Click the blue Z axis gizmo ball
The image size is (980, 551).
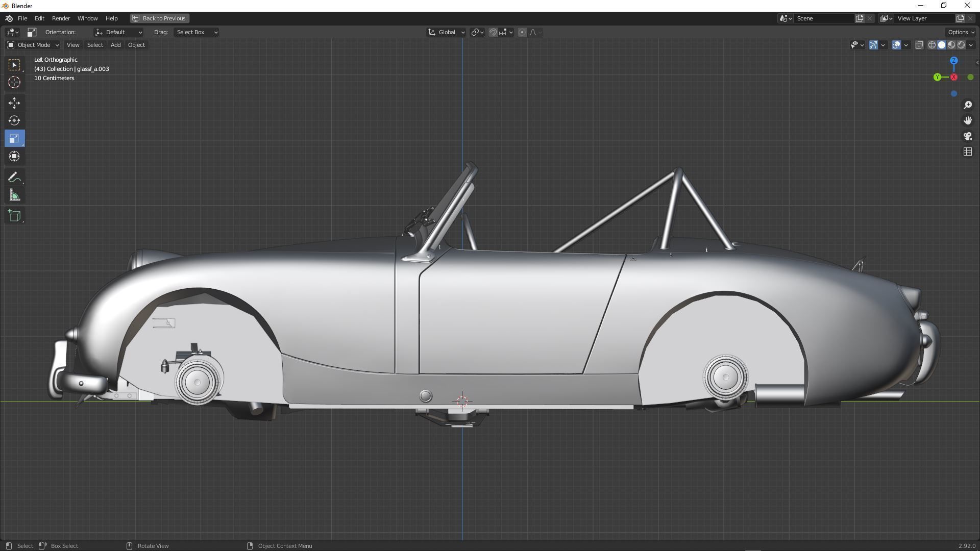(954, 61)
